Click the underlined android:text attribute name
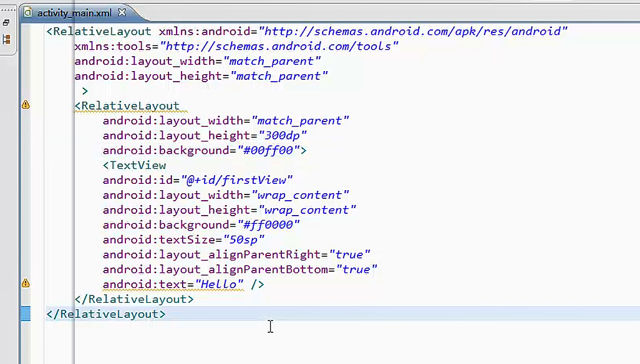Screen dimensions: 640x364 145,284
